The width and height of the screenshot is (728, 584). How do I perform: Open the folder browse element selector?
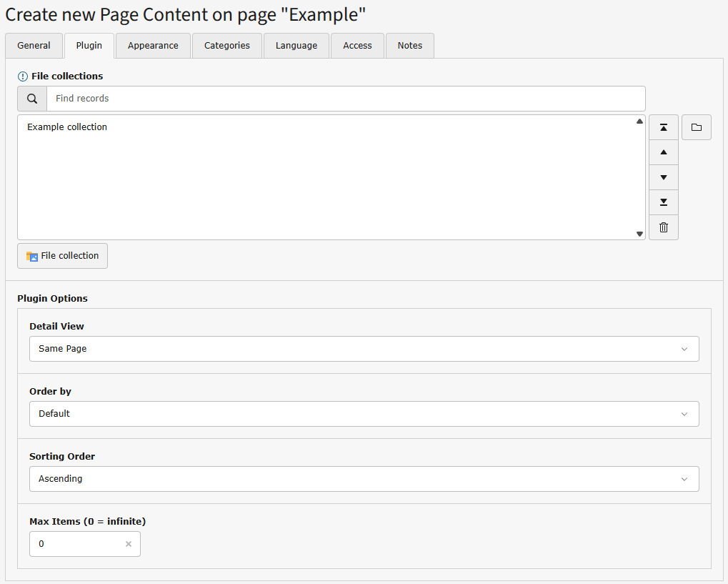pyautogui.click(x=696, y=127)
